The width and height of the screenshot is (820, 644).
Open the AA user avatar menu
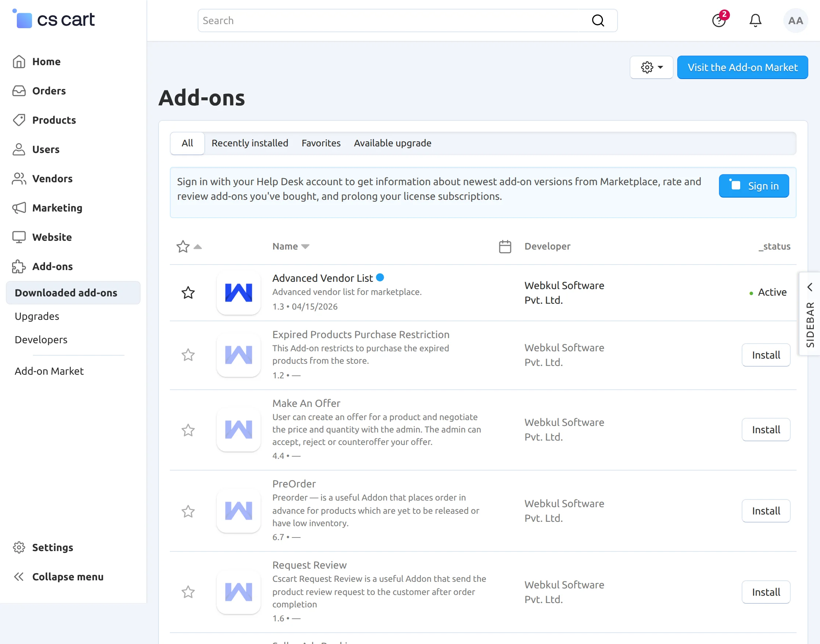pyautogui.click(x=795, y=20)
